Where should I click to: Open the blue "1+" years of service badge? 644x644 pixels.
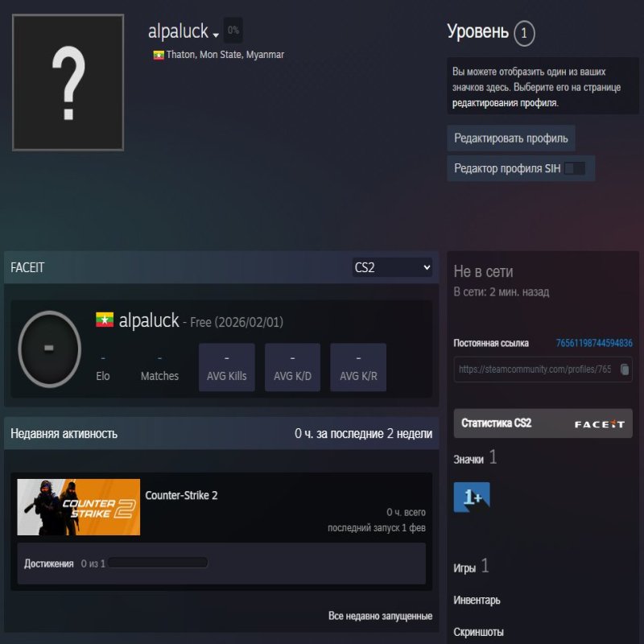[472, 497]
